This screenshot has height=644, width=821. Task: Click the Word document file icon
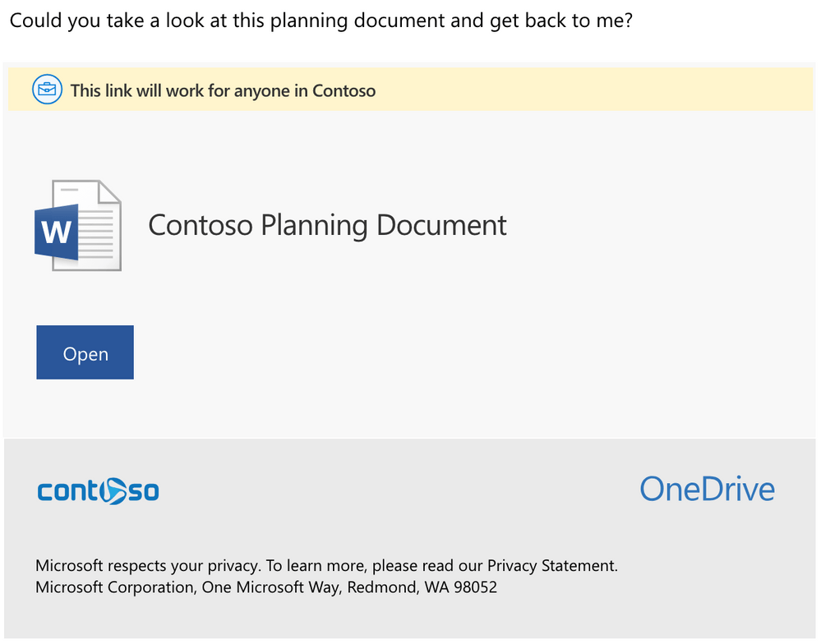point(78,224)
